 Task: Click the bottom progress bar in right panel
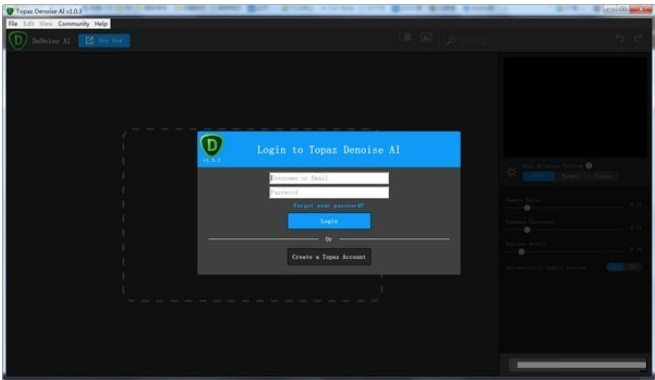point(581,365)
